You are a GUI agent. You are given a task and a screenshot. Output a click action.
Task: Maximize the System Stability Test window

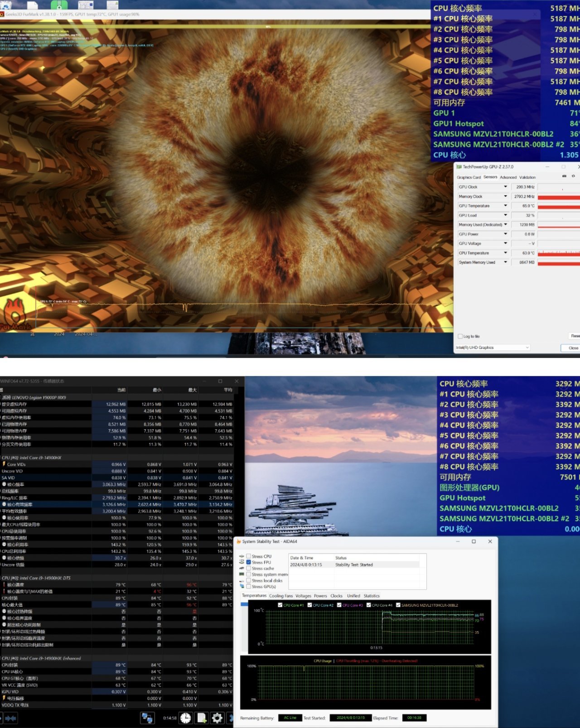474,541
